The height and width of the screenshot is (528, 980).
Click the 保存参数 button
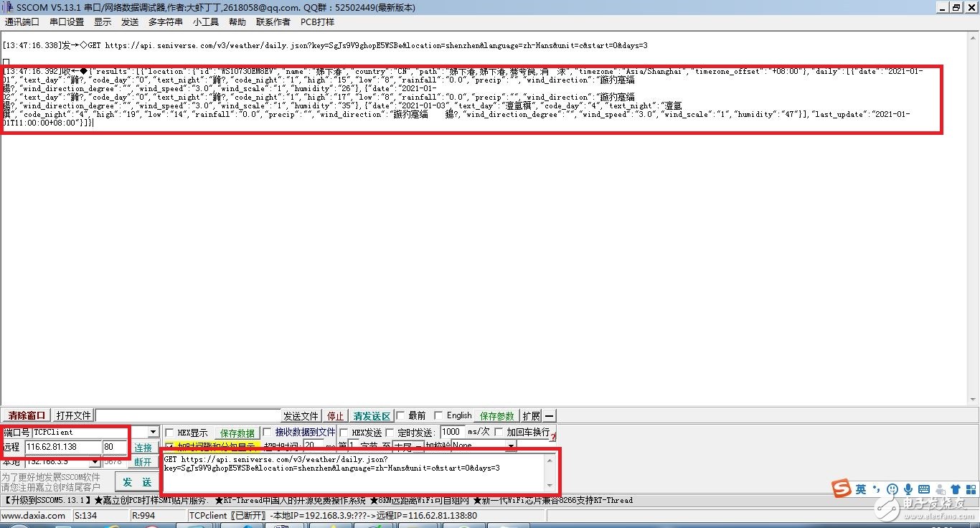pyautogui.click(x=497, y=416)
